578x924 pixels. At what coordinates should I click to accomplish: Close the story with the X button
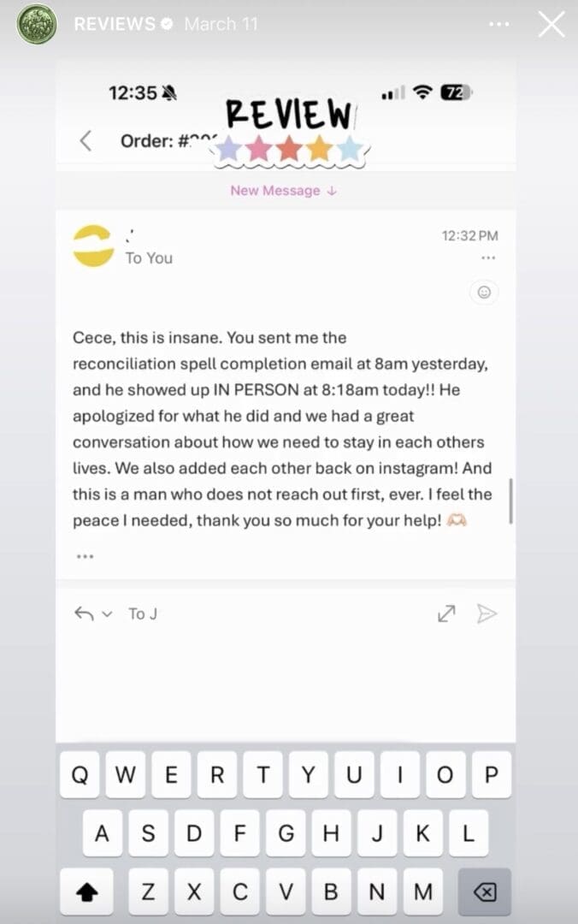(x=551, y=24)
